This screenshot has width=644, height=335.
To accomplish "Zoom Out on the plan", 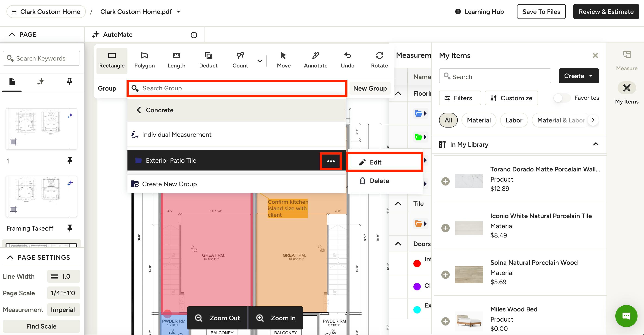I will coord(217,318).
